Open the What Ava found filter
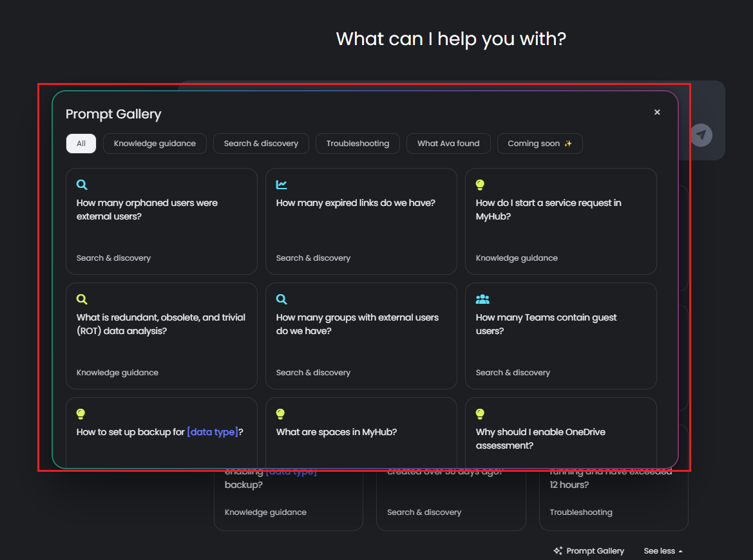 (448, 144)
